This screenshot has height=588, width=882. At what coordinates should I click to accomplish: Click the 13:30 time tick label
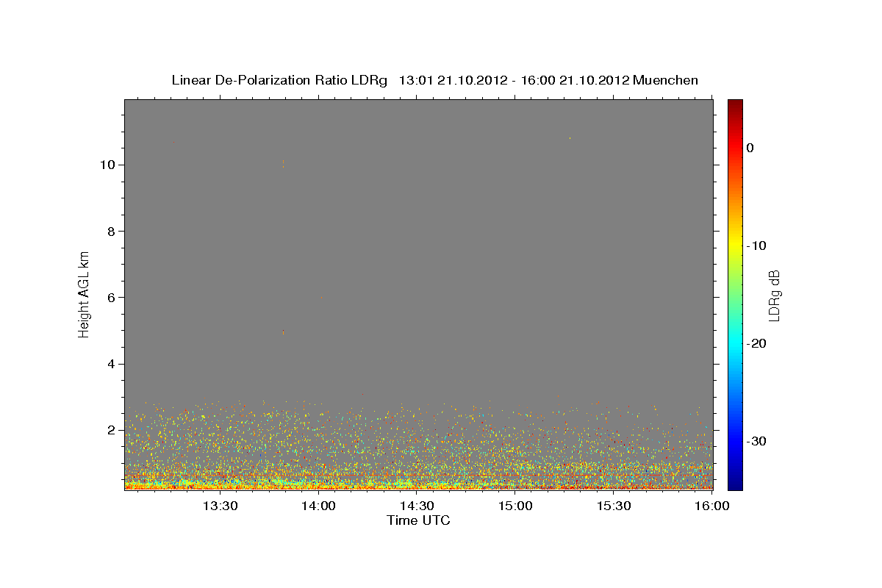[220, 506]
